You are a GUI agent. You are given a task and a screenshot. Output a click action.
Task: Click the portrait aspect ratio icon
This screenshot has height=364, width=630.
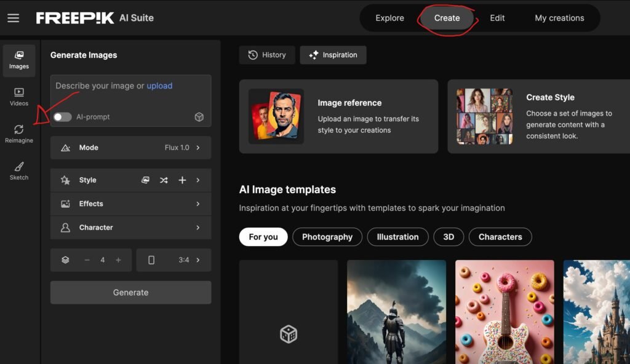(151, 260)
